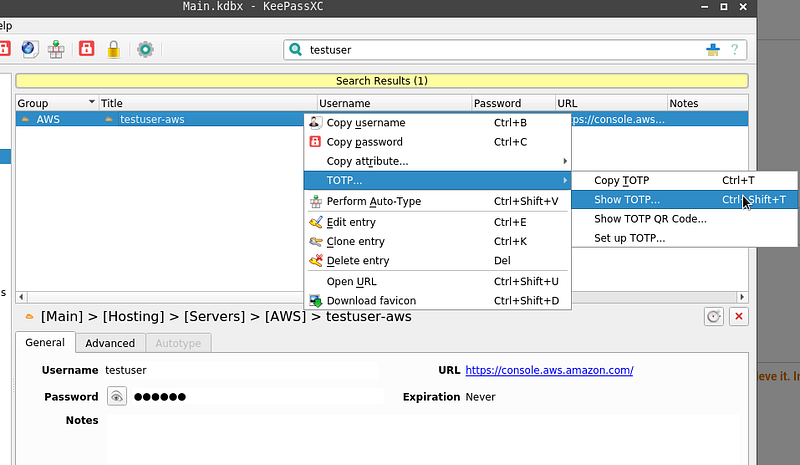The width and height of the screenshot is (800, 465).
Task: Lock database with the padlock icon
Action: (x=113, y=49)
